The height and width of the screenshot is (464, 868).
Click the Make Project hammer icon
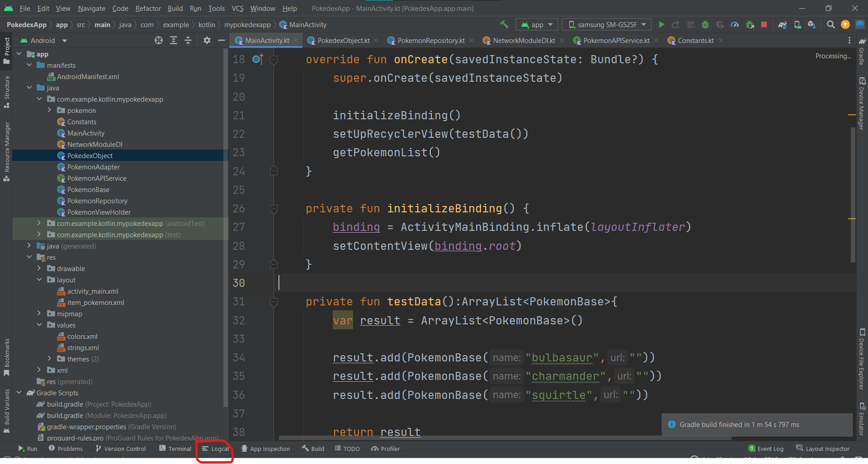tap(504, 24)
